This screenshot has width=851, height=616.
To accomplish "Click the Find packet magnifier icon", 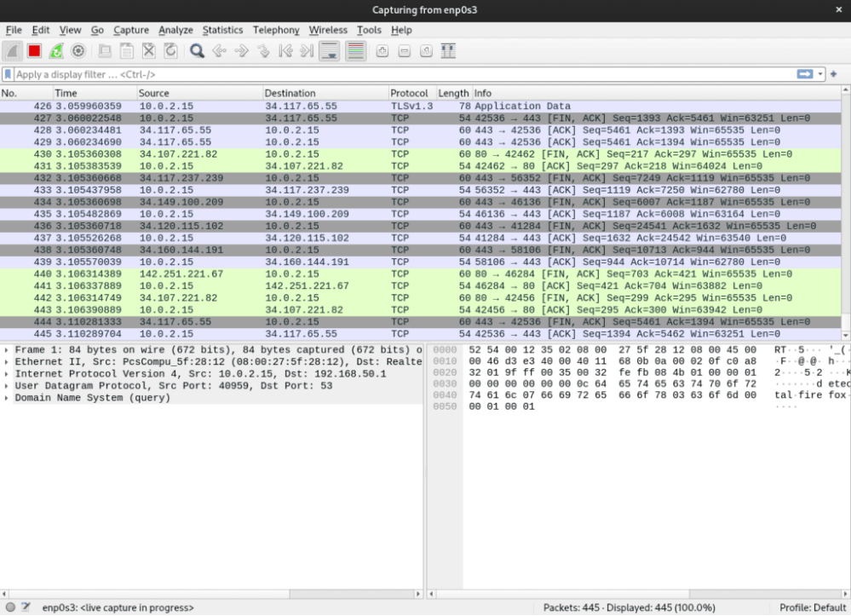I will pyautogui.click(x=197, y=51).
